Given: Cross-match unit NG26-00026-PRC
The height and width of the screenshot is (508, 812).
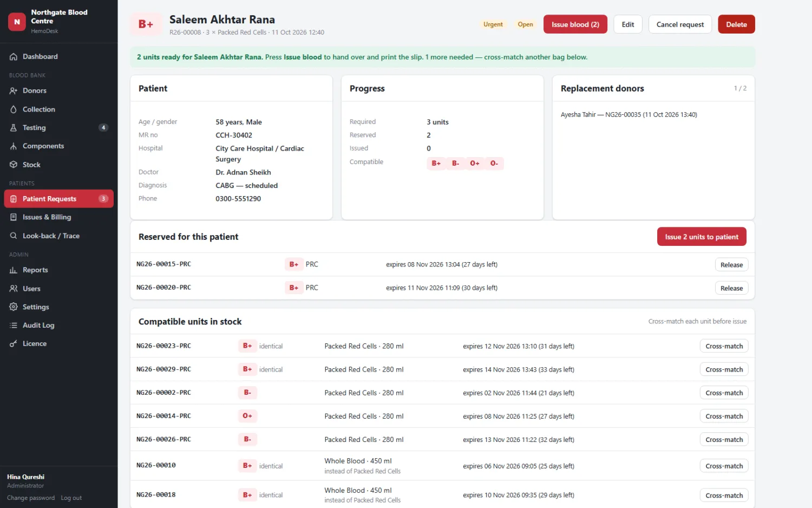Looking at the screenshot, I should pyautogui.click(x=724, y=440).
